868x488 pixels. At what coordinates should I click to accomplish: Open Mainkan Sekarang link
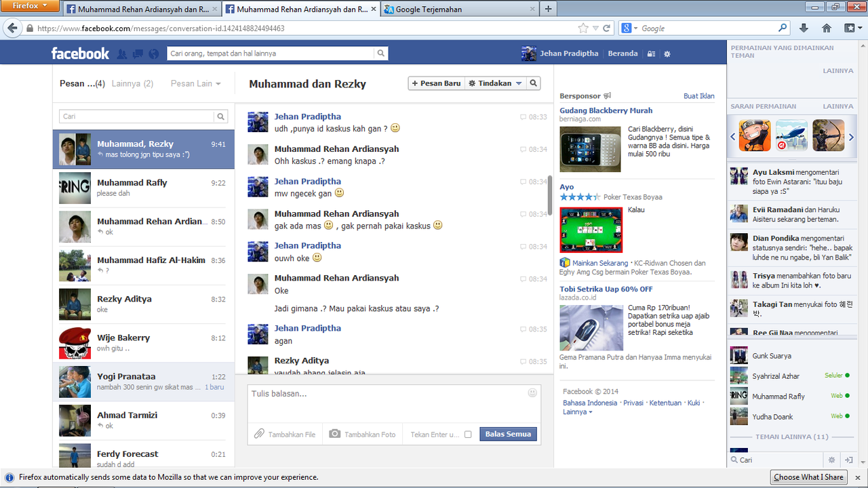tap(599, 263)
